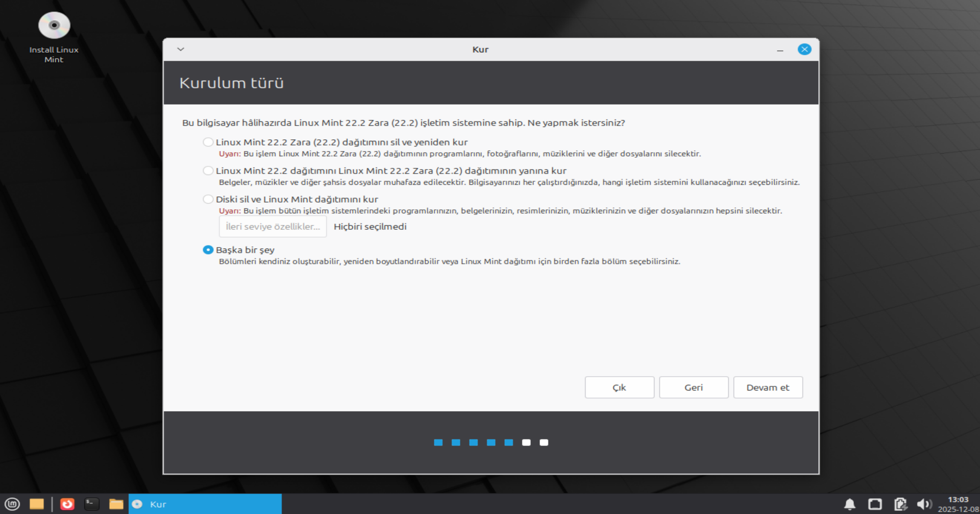This screenshot has width=980, height=514.
Task: Expand the window menu chevron in titlebar
Action: 181,50
